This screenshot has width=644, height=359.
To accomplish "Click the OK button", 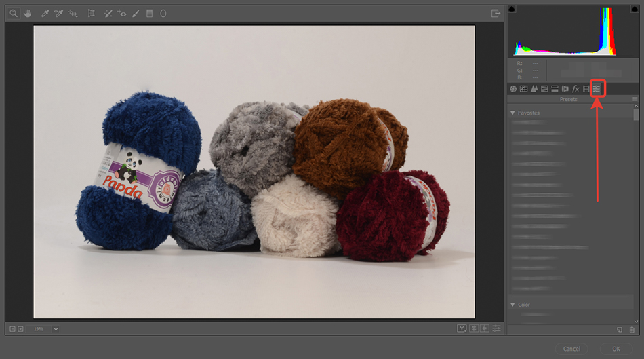I will 616,349.
